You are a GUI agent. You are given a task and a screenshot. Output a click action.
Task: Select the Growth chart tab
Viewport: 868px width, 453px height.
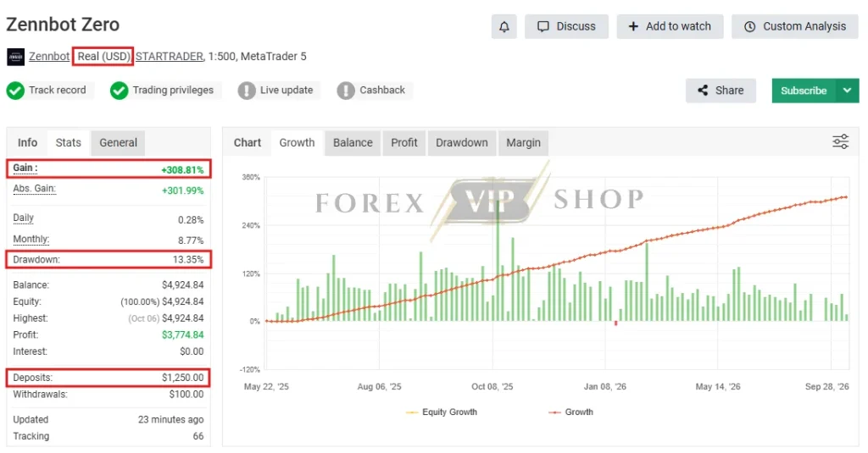tap(297, 143)
